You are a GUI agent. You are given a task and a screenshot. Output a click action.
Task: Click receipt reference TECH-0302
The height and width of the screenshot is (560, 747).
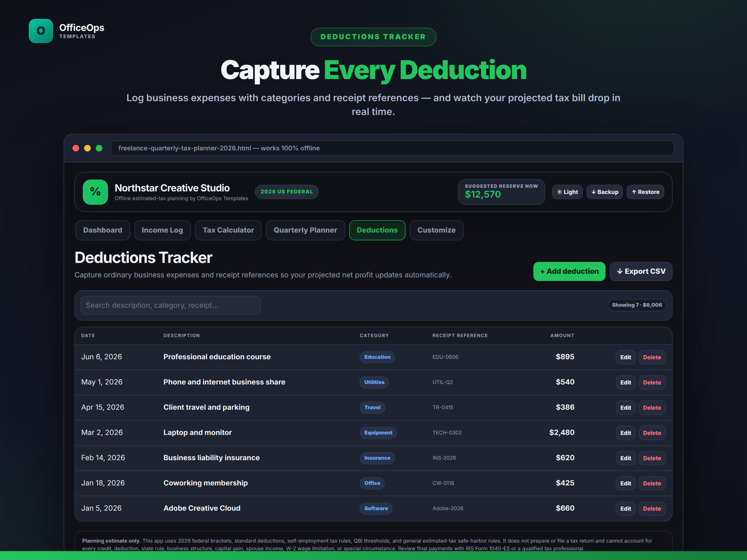click(x=447, y=433)
